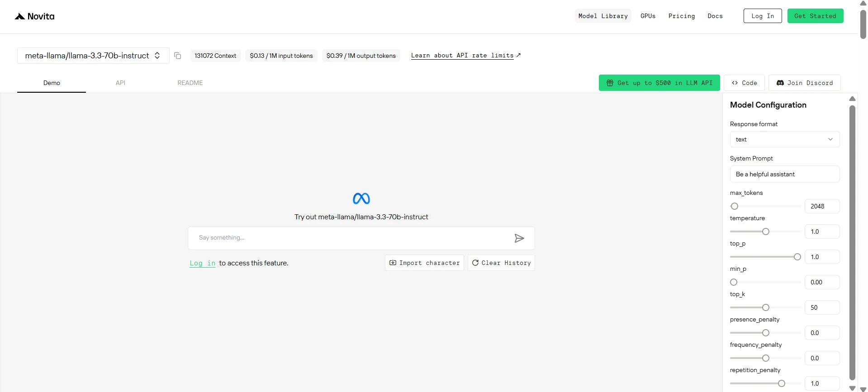Open the README tab
This screenshot has width=868, height=392.
point(190,83)
